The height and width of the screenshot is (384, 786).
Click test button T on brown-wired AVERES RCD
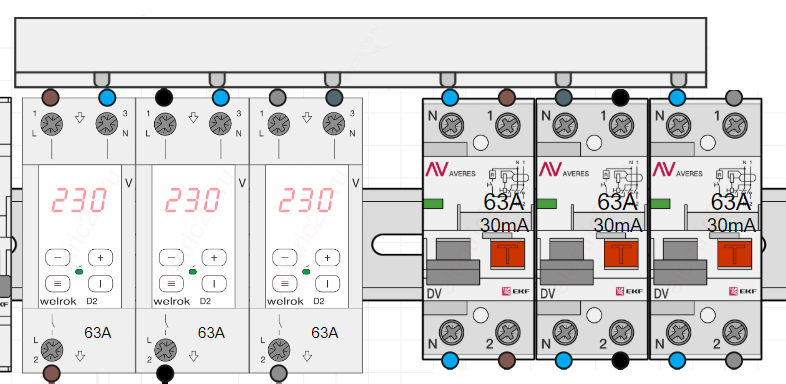508,254
